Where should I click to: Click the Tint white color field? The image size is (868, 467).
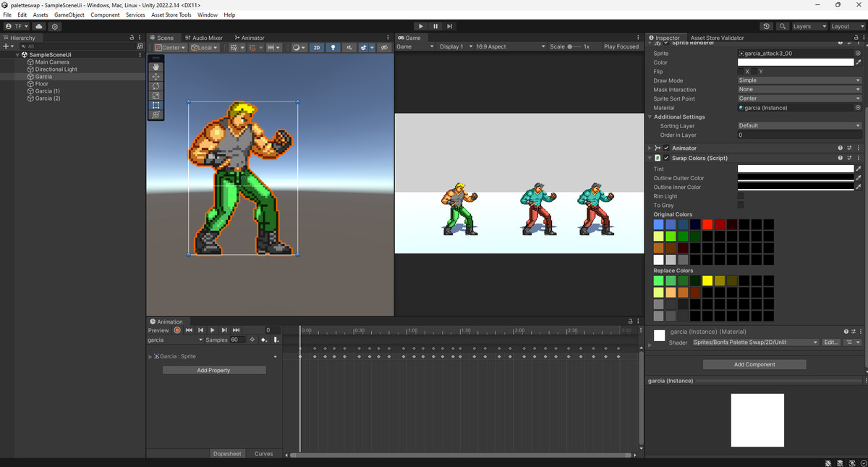point(796,169)
